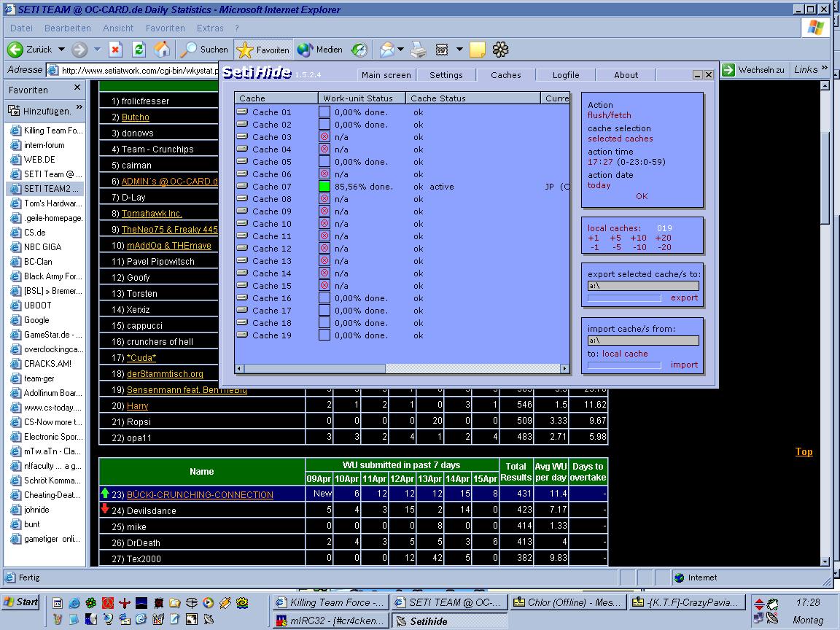The height and width of the screenshot is (630, 840).
Task: Click the Hinzufügen favorites icon
Action: pos(14,111)
